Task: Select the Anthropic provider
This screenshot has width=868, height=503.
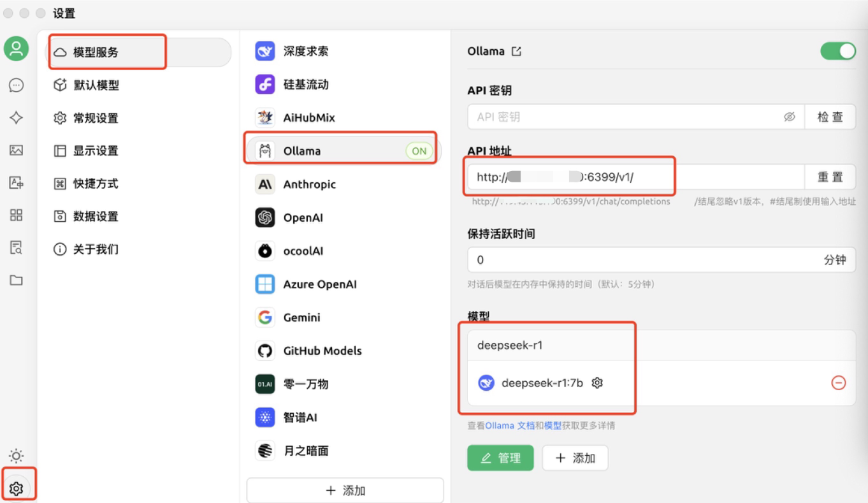Action: (x=345, y=184)
